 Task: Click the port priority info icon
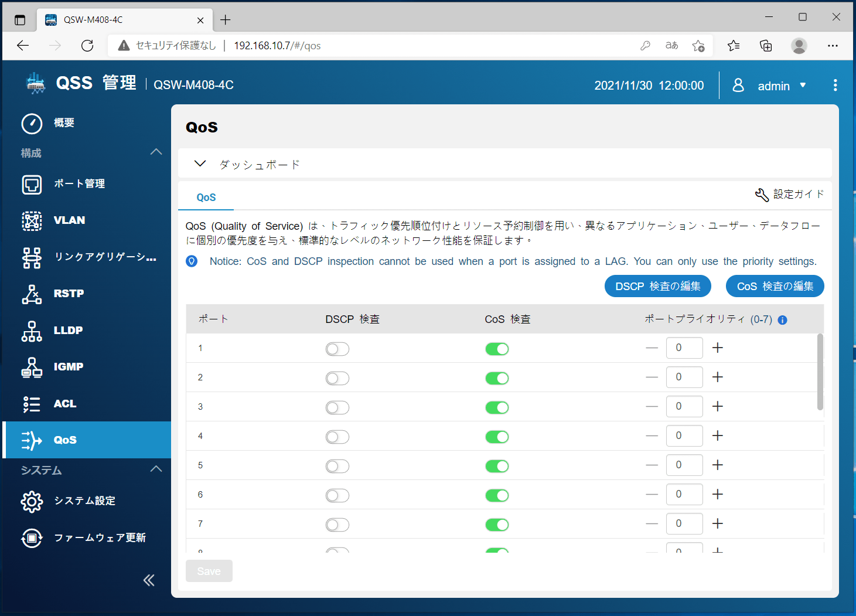coord(782,320)
